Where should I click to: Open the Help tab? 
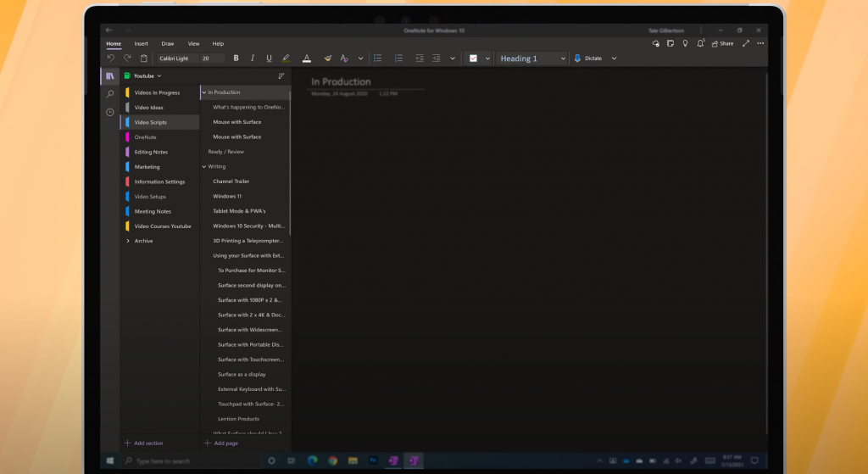(218, 44)
